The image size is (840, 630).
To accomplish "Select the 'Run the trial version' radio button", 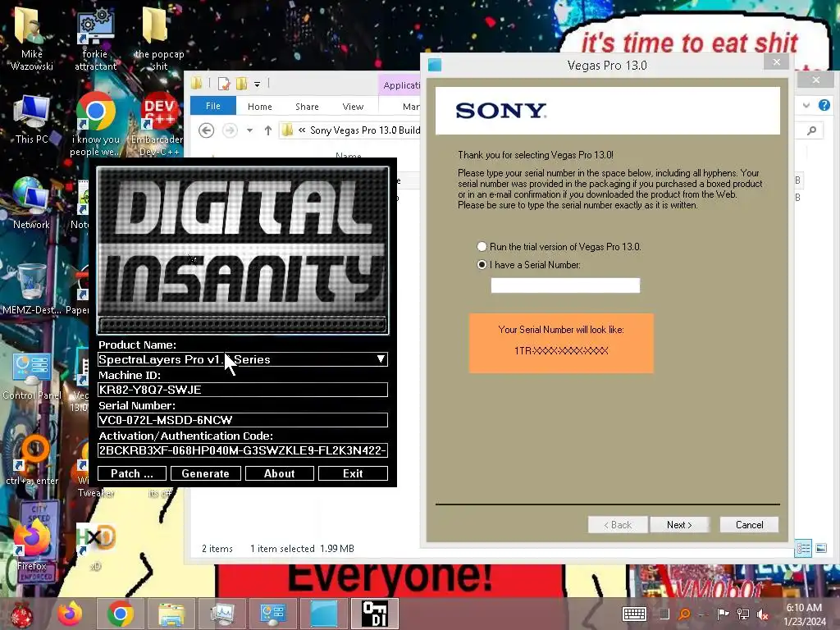I will click(482, 246).
